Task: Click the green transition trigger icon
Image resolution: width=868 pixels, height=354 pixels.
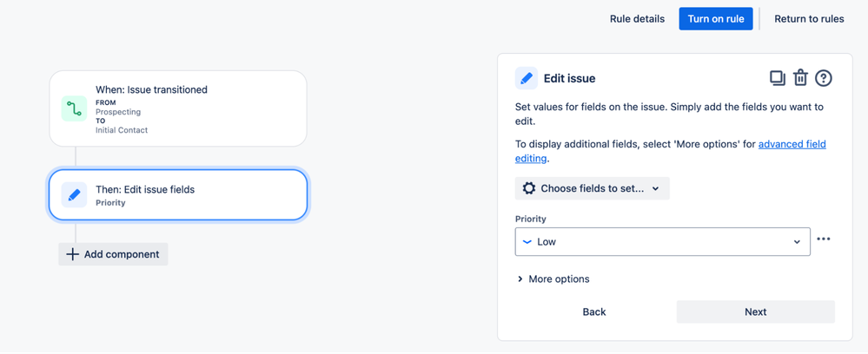Action: click(74, 109)
